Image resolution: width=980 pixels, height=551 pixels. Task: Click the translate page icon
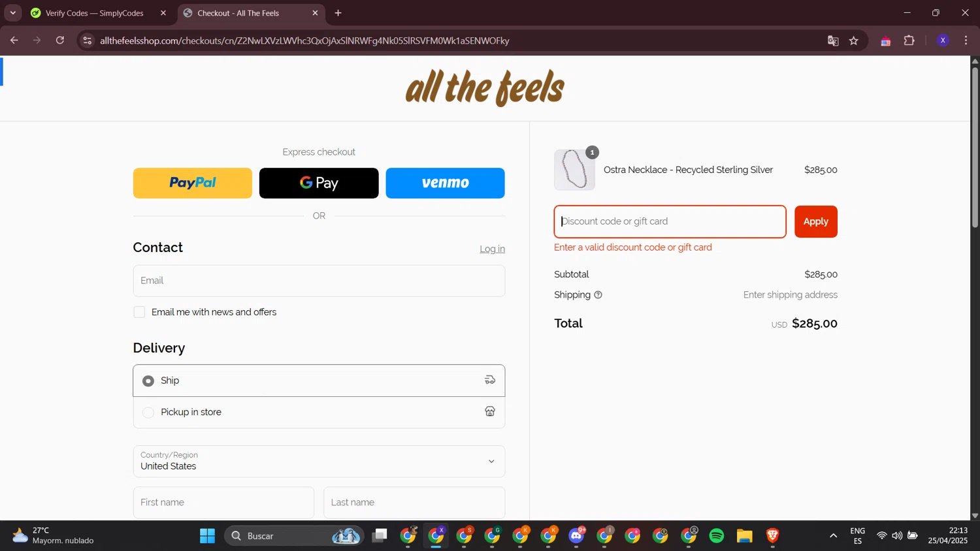click(x=833, y=40)
